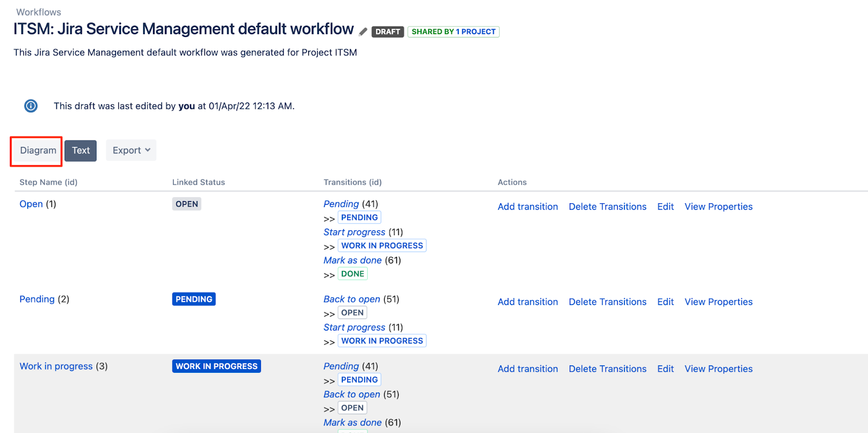Click the Start progress transition under Open
The width and height of the screenshot is (868, 433).
(x=354, y=232)
